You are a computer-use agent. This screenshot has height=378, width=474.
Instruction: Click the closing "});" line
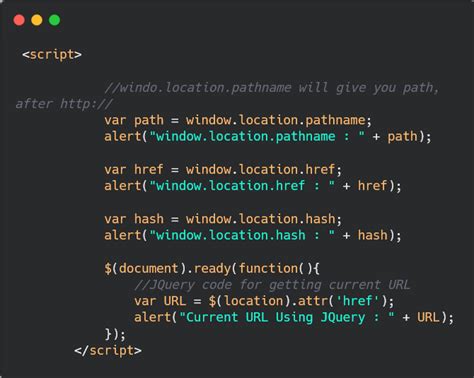pos(115,334)
